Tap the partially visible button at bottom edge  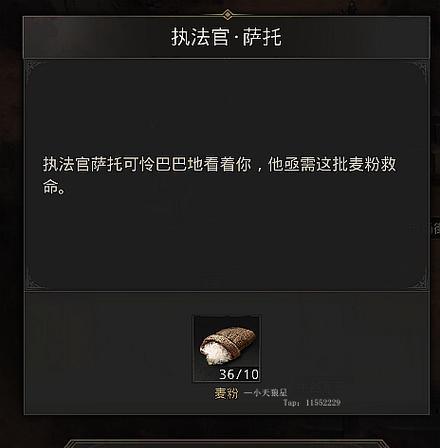[227, 444]
